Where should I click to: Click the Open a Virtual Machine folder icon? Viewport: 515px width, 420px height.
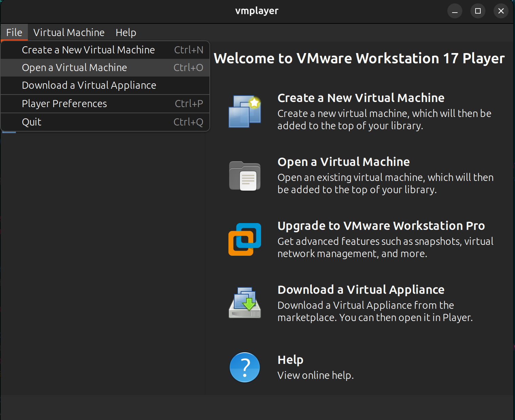pos(245,176)
